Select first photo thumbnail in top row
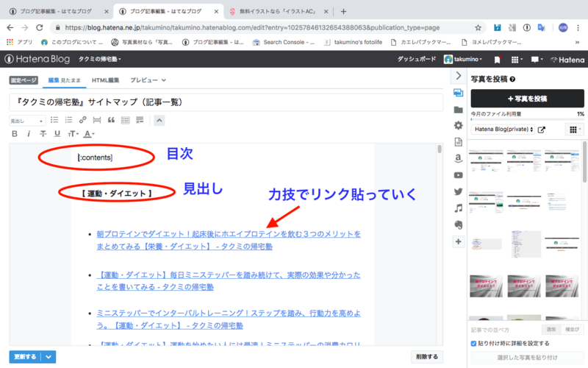The height and width of the screenshot is (368, 588). tap(486, 160)
